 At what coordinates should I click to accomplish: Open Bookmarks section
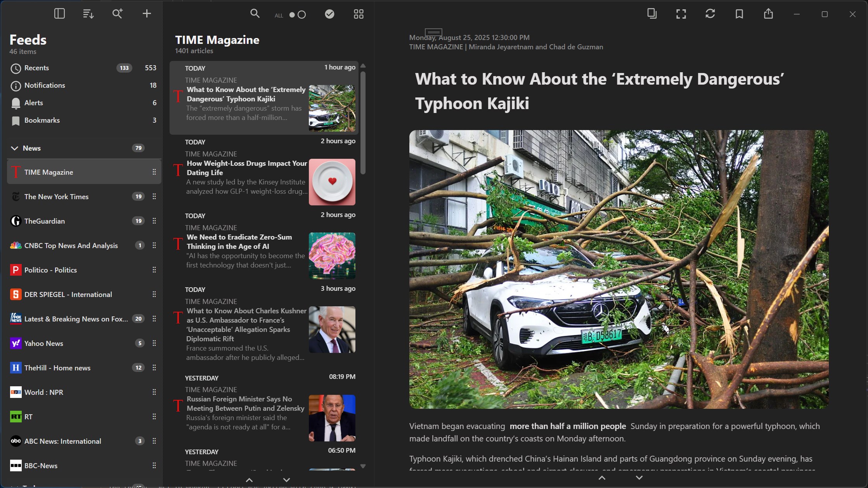[x=84, y=120]
